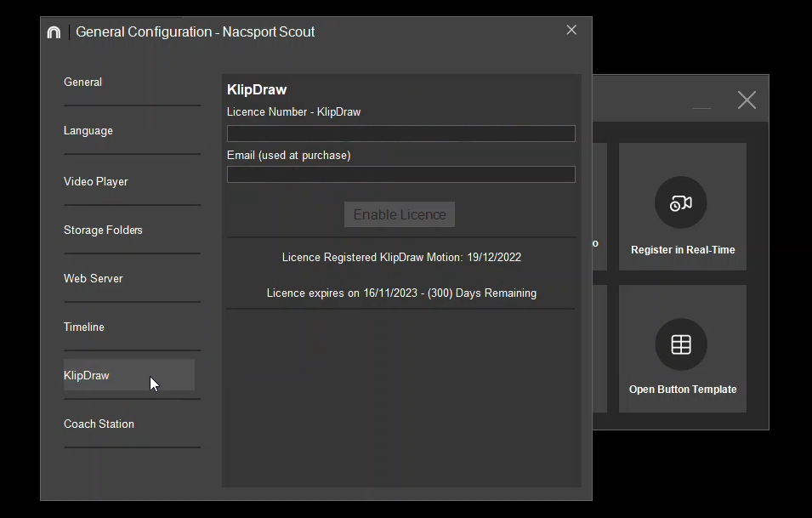812x518 pixels.
Task: Open the Timeline settings section
Action: click(84, 327)
